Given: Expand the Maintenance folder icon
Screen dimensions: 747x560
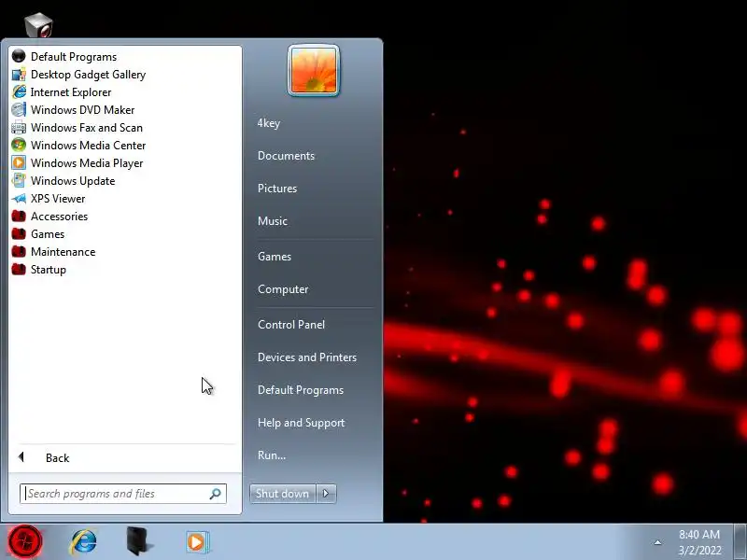Looking at the screenshot, I should 19,251.
